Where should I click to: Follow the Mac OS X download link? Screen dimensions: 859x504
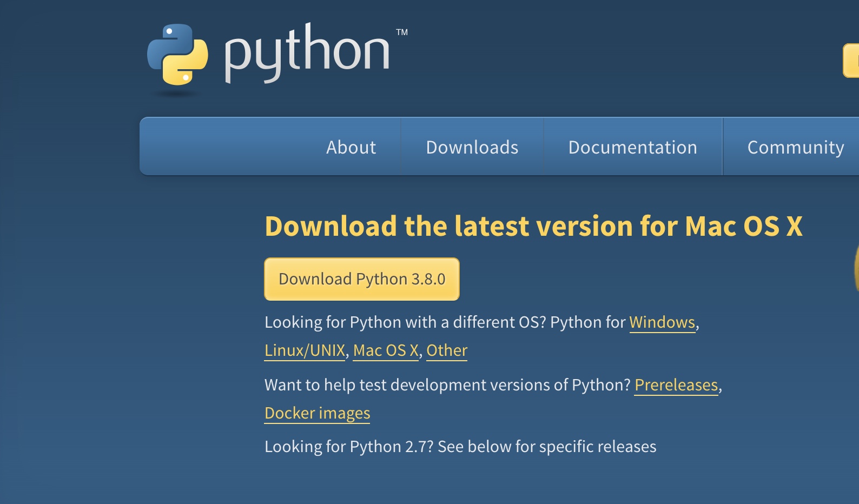pos(386,350)
